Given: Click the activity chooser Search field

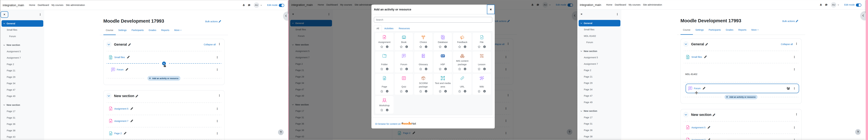Looking at the screenshot, I should pyautogui.click(x=433, y=20).
